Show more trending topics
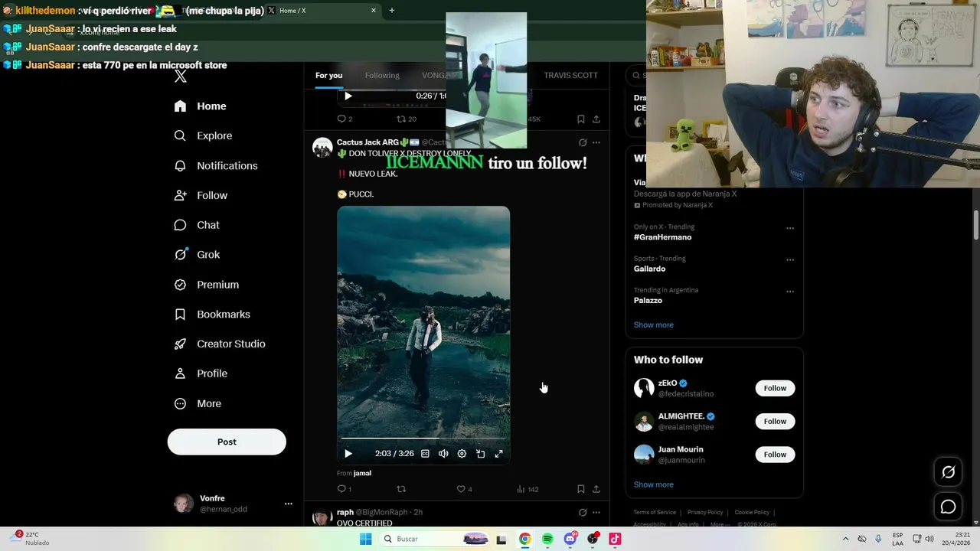Viewport: 980px width, 551px height. [x=653, y=324]
